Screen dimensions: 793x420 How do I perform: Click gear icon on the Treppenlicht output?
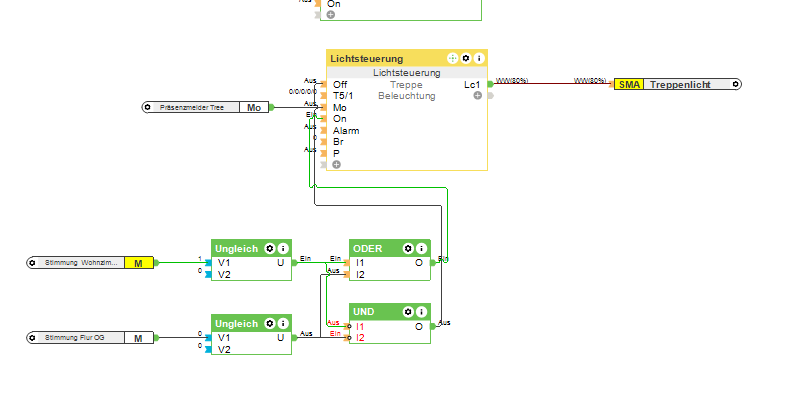coord(735,85)
